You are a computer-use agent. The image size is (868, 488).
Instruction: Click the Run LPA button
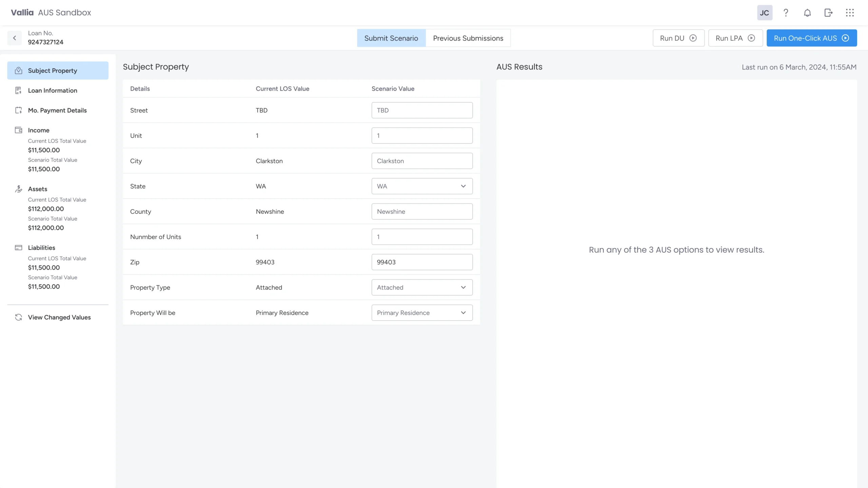[x=735, y=38]
